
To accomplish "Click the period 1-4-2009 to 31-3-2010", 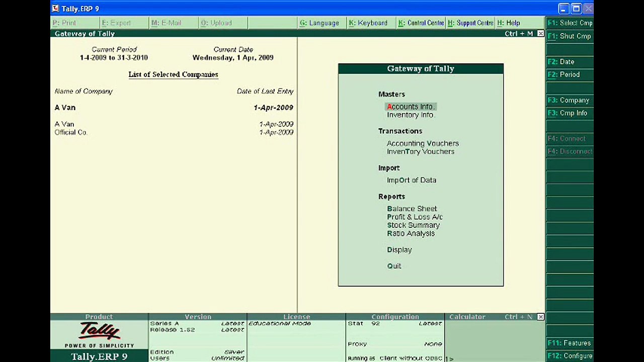I will (114, 58).
